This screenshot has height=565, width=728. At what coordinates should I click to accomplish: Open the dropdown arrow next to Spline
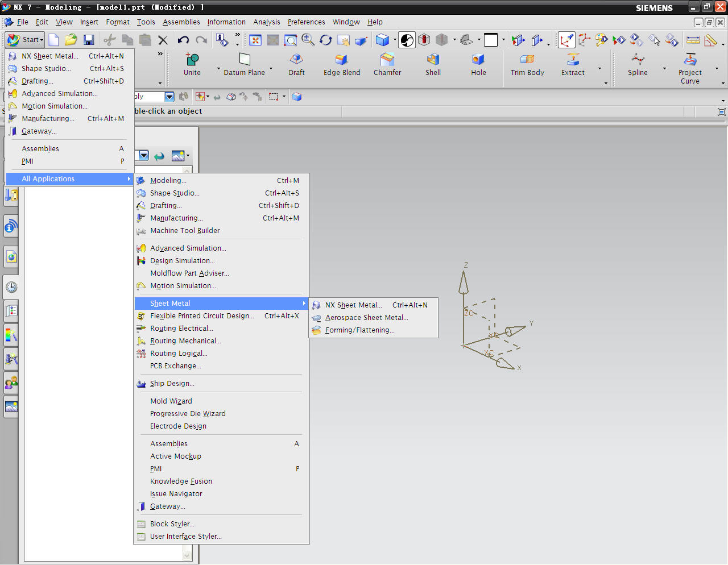[x=664, y=69]
